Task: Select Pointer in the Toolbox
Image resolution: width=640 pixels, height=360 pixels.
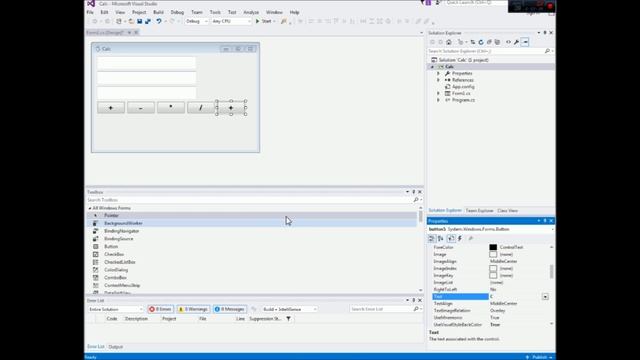Action: 251,216
